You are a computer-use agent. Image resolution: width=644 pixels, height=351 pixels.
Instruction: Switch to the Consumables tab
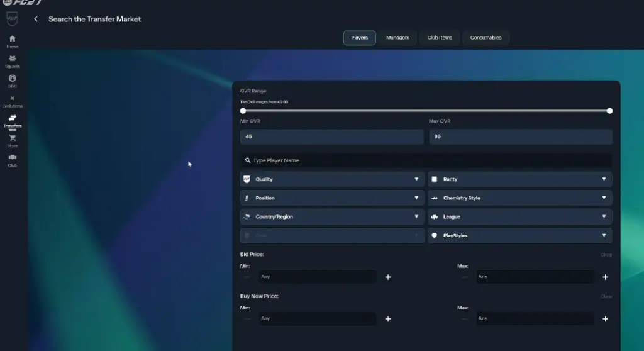click(x=486, y=38)
